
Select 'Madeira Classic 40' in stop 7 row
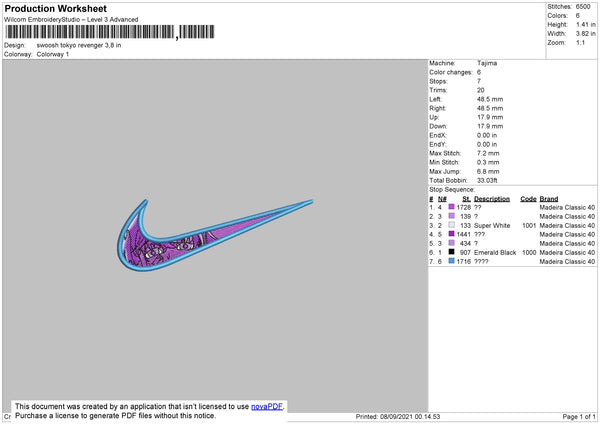tap(567, 262)
